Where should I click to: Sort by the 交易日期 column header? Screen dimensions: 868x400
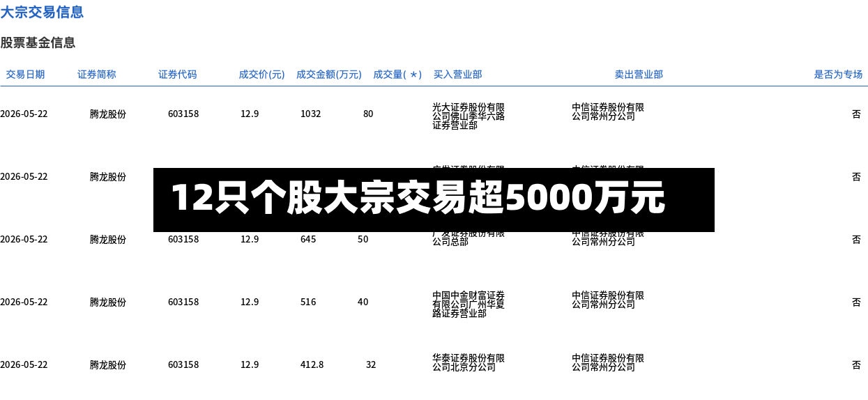tap(25, 75)
